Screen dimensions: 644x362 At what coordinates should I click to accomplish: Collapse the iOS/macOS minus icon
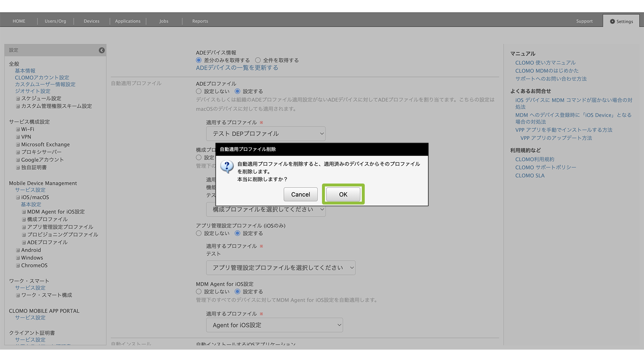coord(18,197)
